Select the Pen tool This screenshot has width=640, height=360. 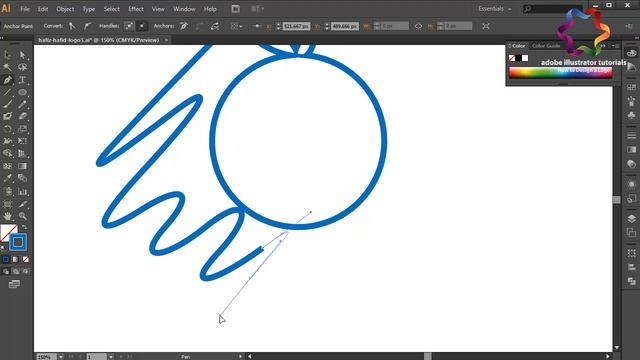pos(7,80)
